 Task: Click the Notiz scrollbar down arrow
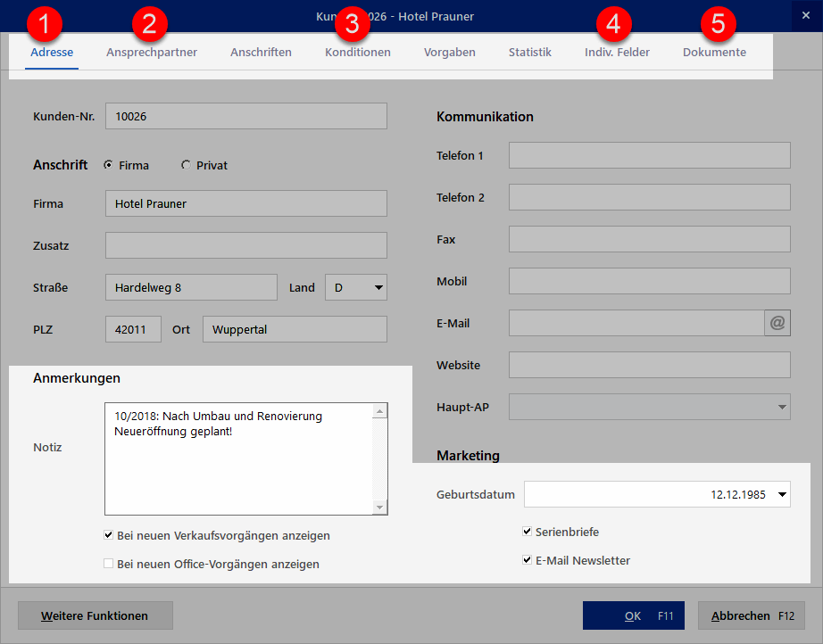pyautogui.click(x=379, y=508)
